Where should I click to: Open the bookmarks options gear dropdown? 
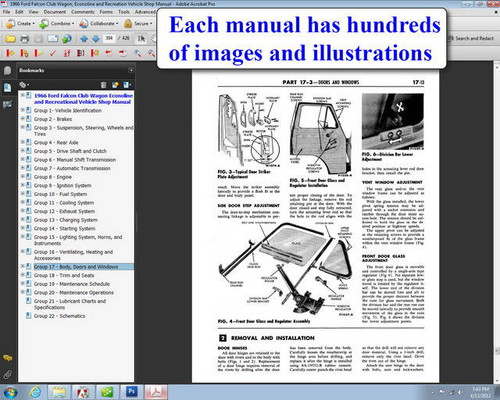coord(24,85)
